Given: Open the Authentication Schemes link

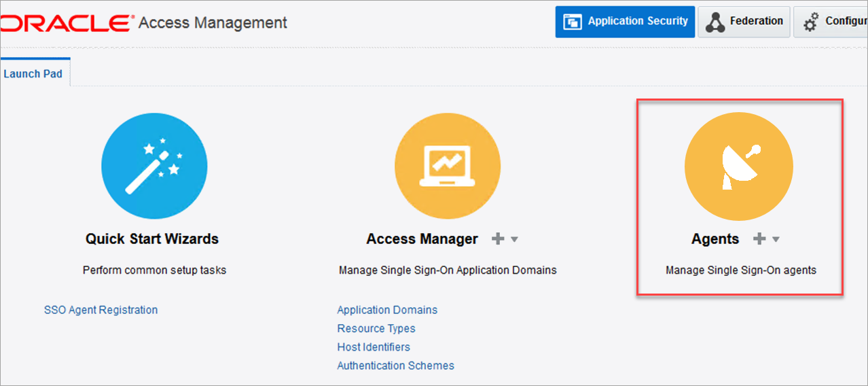Looking at the screenshot, I should tap(396, 366).
